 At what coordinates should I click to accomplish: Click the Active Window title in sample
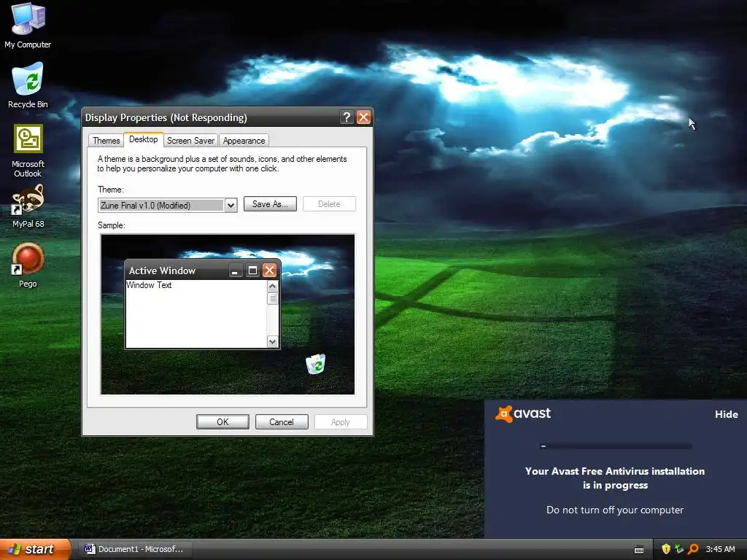(162, 271)
